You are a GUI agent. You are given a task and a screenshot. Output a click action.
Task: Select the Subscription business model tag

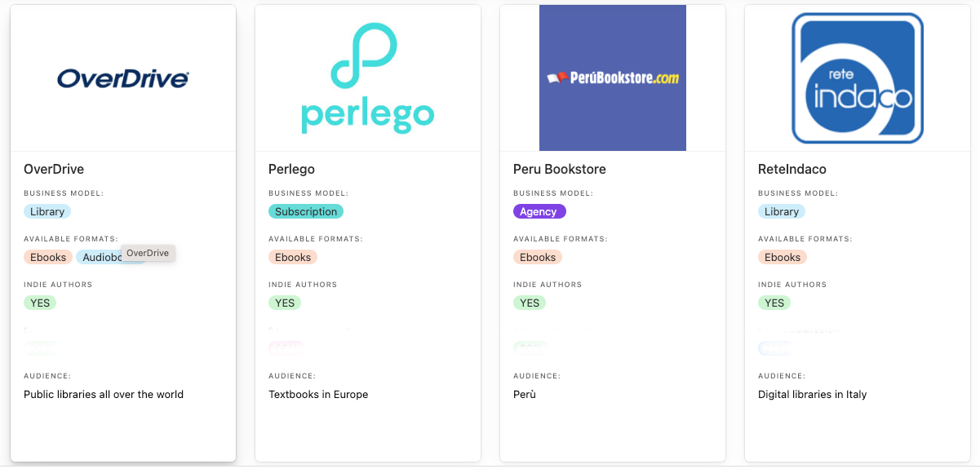306,211
